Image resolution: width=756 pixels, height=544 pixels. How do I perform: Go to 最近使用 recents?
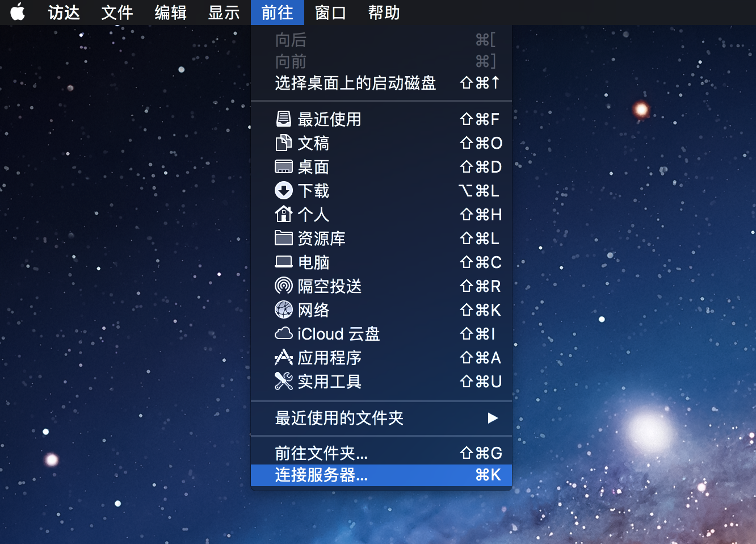pos(381,119)
